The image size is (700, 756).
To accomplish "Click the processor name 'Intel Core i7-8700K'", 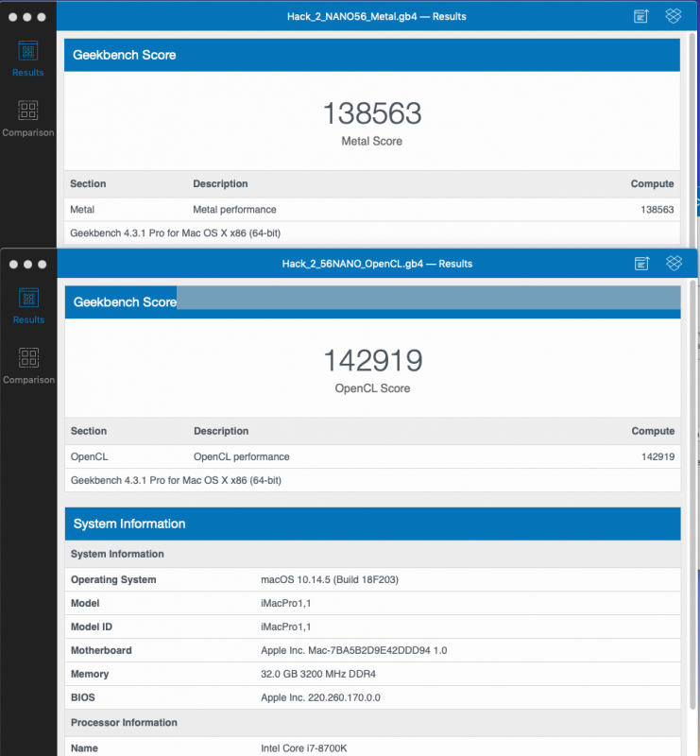I will [x=304, y=748].
